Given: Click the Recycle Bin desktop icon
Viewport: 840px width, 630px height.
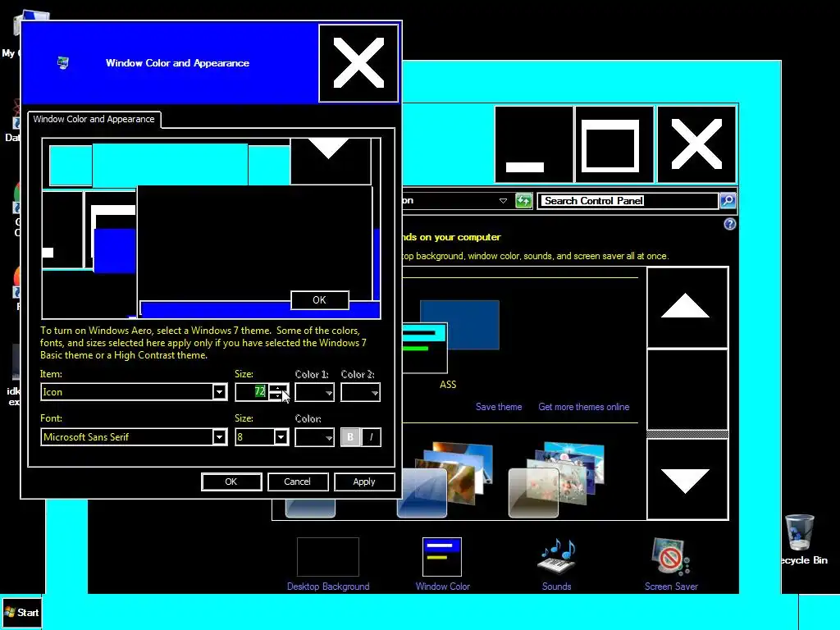Looking at the screenshot, I should (x=799, y=532).
